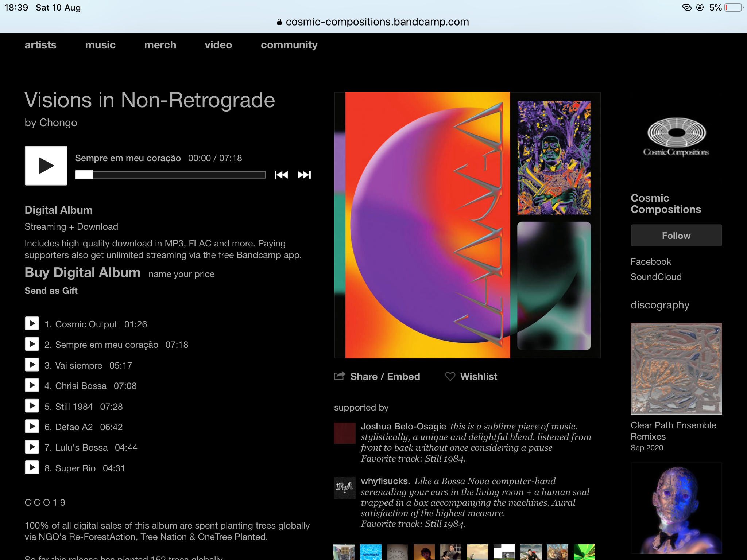Viewport: 747px width, 560px height.
Task: Open Cosmic Output track title
Action: pos(86,324)
